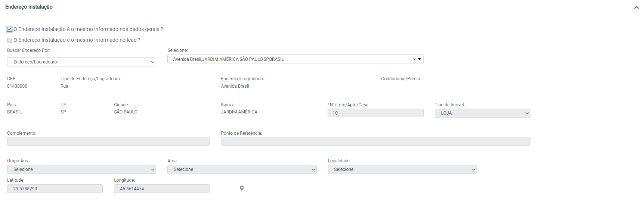The width and height of the screenshot is (644, 212).
Task: Click the Ponto de Referência field
Action: click(375, 141)
